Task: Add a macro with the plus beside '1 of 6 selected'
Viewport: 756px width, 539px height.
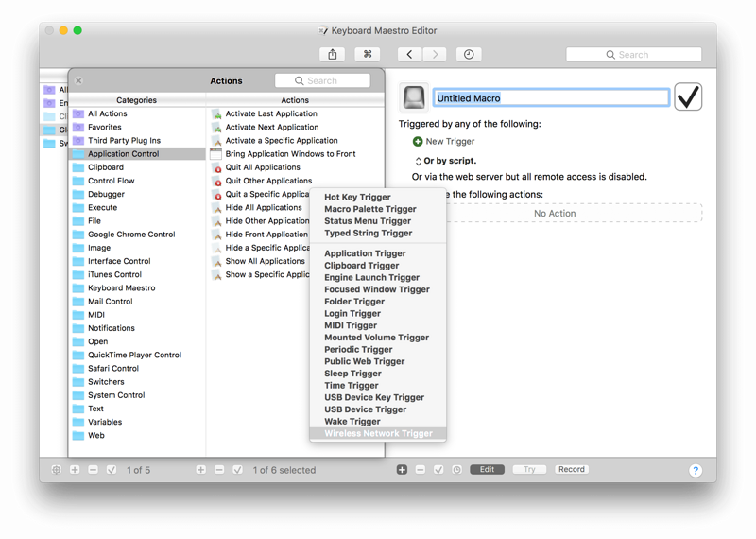Action: click(201, 470)
